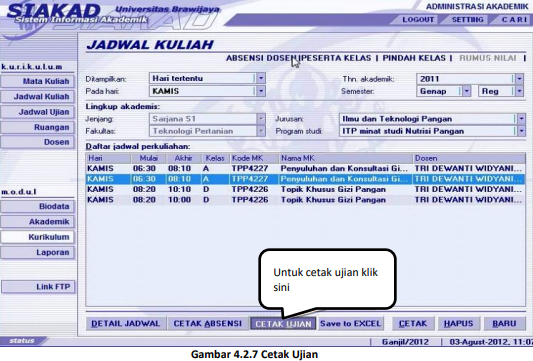Screen dimensions: 533x361
Task: Open DETAIL JADWAL
Action: tap(126, 324)
